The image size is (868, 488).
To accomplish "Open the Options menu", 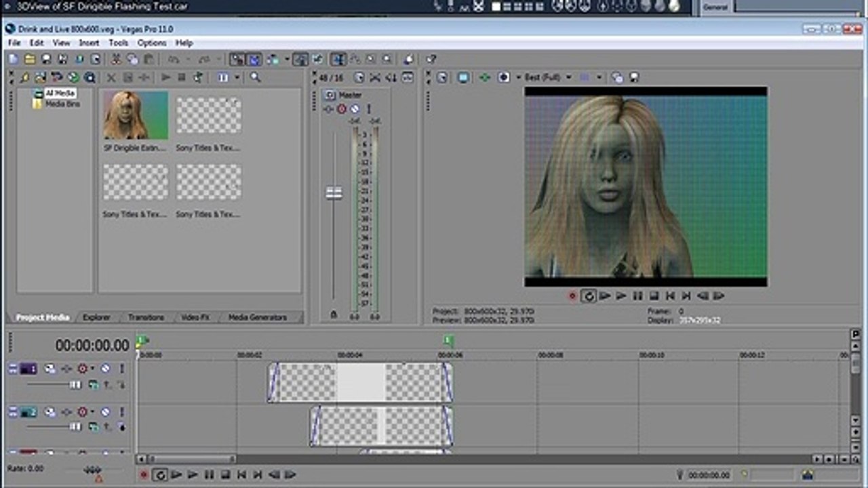I will (x=152, y=42).
